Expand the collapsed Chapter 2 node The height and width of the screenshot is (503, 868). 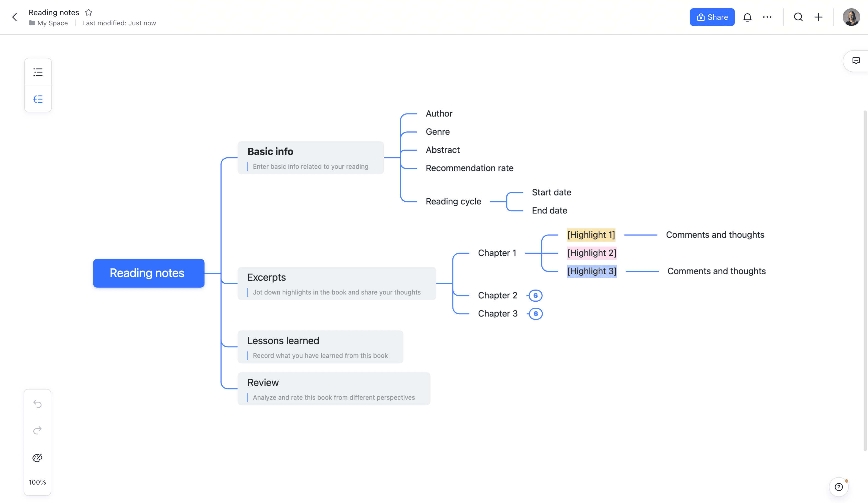point(535,296)
